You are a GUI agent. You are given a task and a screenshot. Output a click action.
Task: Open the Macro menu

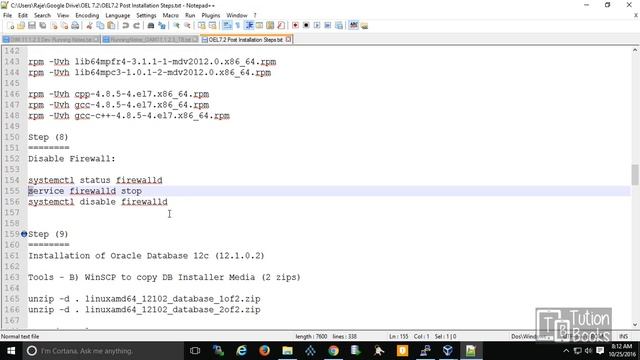171,16
